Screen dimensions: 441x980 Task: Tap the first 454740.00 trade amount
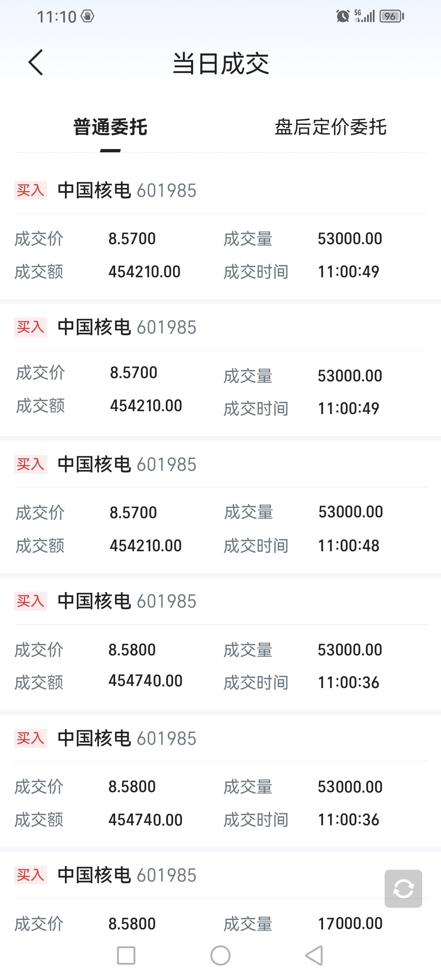pyautogui.click(x=145, y=681)
